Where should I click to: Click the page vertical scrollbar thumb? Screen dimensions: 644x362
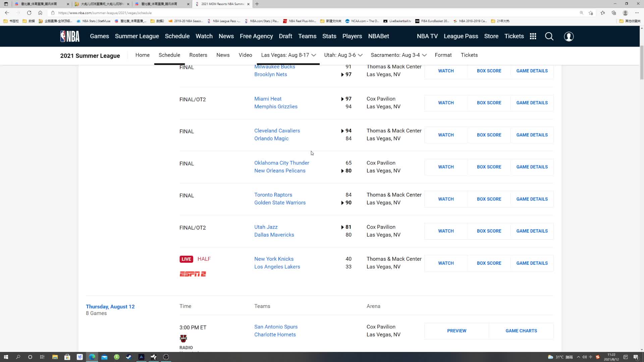coord(642,62)
